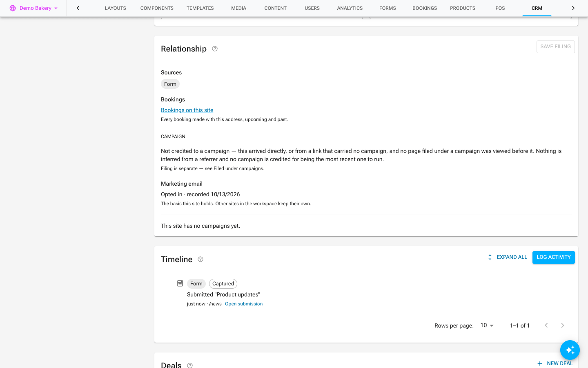The height and width of the screenshot is (368, 588).
Task: Open the rows per page dropdown
Action: pos(487,325)
